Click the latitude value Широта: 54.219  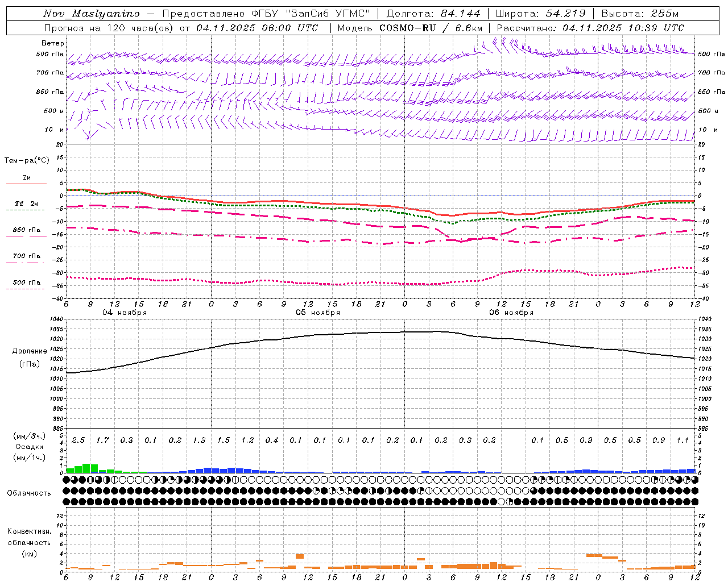tap(540, 14)
